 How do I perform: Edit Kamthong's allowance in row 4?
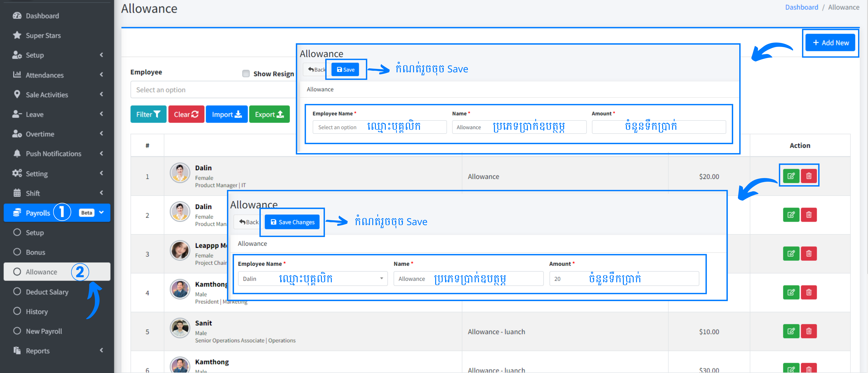(791, 292)
